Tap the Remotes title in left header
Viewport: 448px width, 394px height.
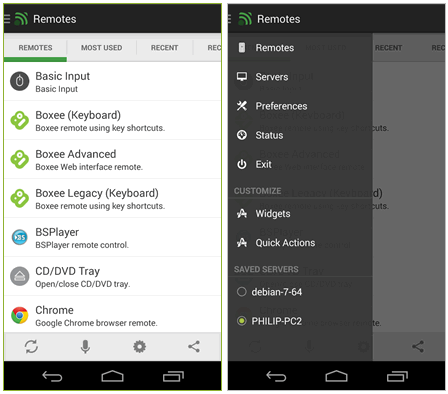(55, 19)
